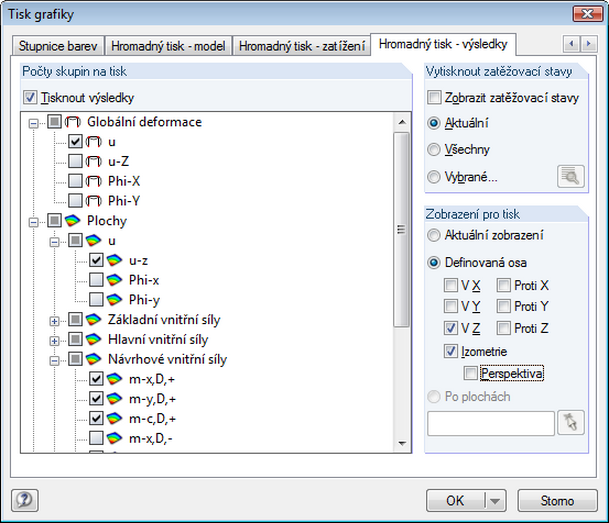Check the u-Z checkbox

click(75, 161)
